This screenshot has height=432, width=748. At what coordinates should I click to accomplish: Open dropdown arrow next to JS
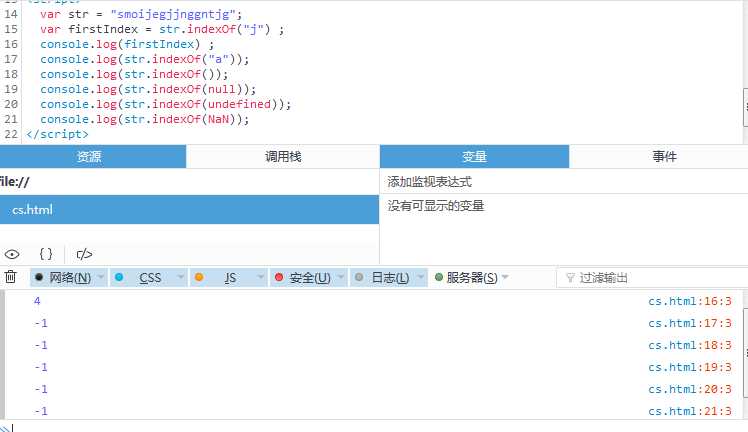point(260,277)
